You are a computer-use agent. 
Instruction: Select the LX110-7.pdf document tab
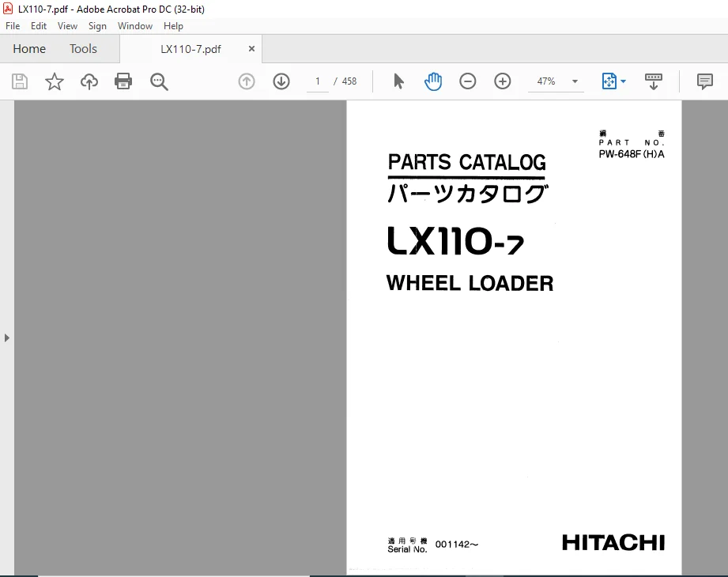click(190, 49)
